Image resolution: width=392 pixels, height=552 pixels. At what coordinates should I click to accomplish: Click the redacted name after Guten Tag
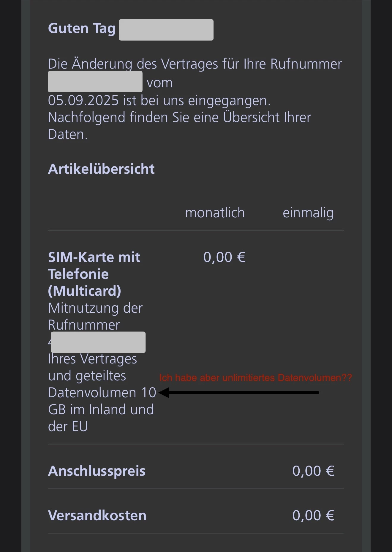(166, 30)
